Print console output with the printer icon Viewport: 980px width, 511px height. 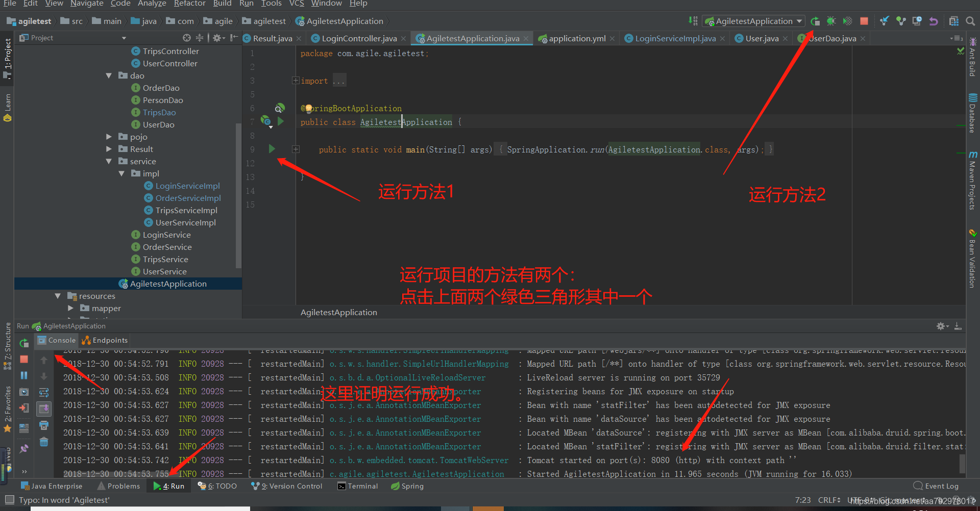pos(44,425)
